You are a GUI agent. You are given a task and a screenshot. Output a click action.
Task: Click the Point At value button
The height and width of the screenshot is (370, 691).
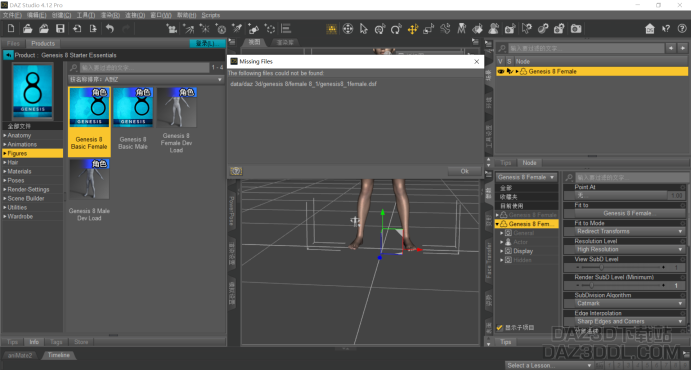coord(620,195)
